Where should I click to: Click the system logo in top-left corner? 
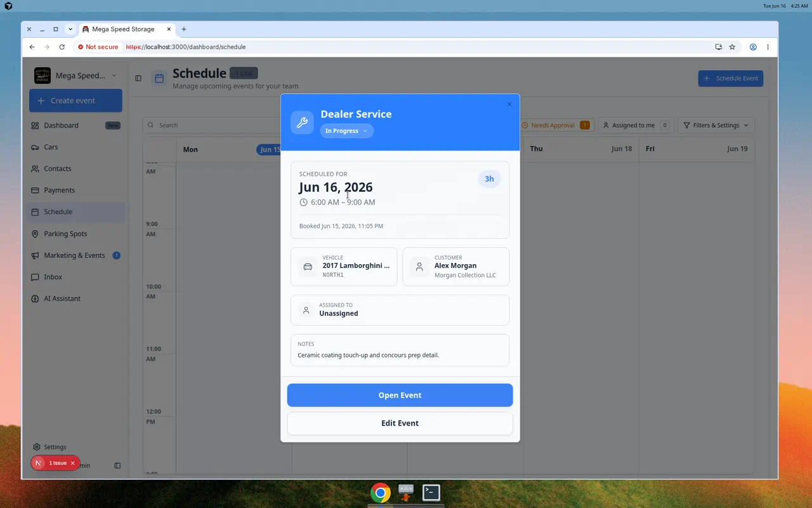(x=8, y=6)
